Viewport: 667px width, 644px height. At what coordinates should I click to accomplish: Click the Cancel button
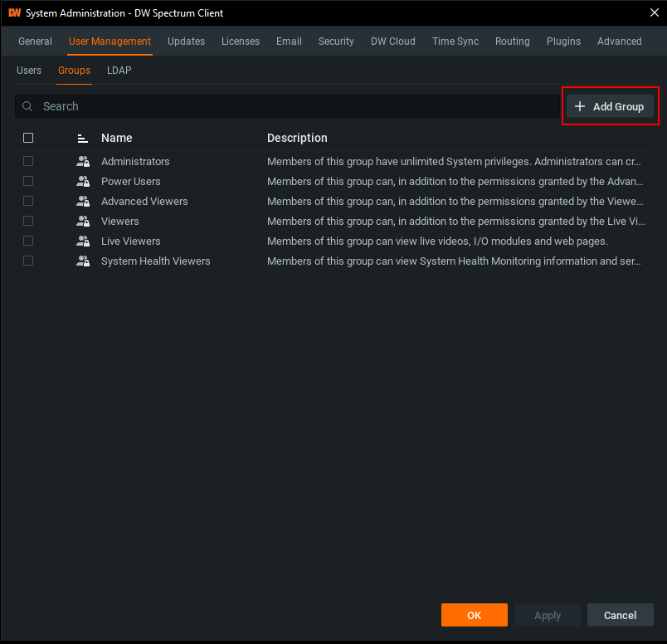pos(620,615)
